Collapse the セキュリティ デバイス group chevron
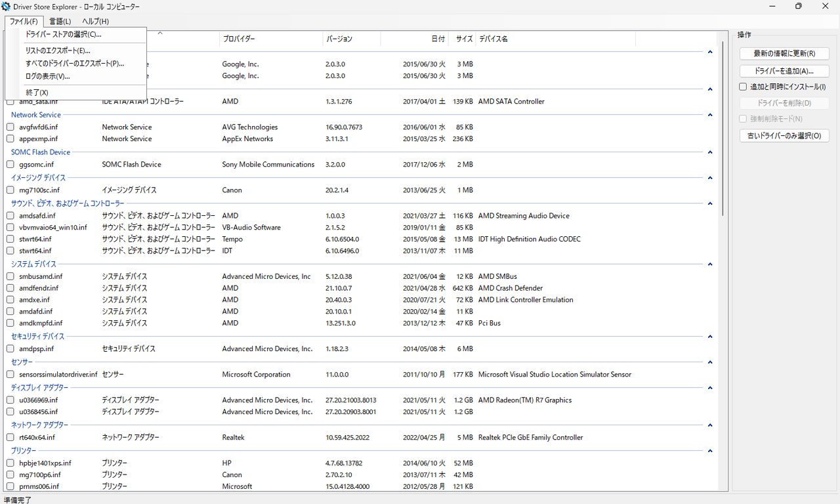 [710, 337]
